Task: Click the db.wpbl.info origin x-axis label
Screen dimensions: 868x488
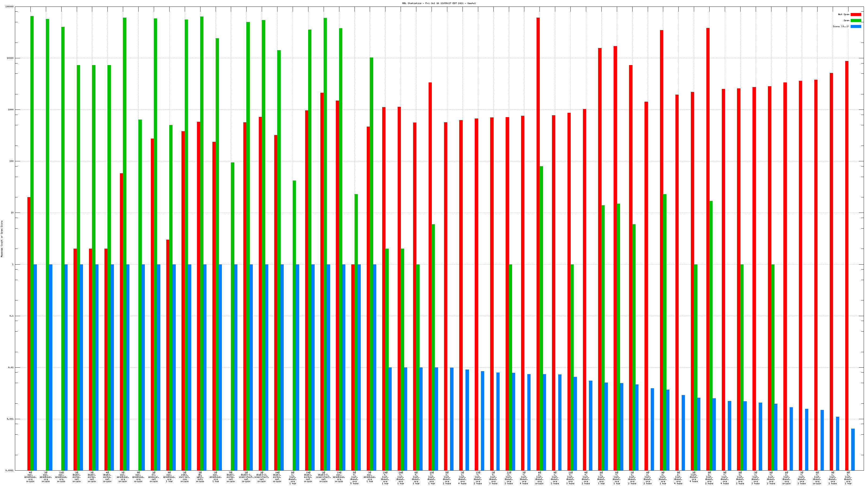Action: [200, 477]
